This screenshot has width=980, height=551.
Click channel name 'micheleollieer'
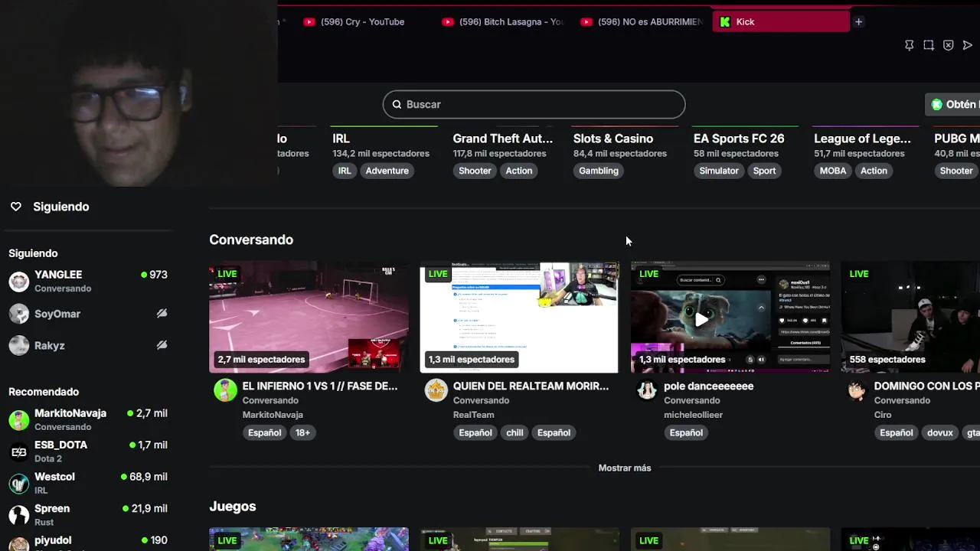pyautogui.click(x=693, y=415)
